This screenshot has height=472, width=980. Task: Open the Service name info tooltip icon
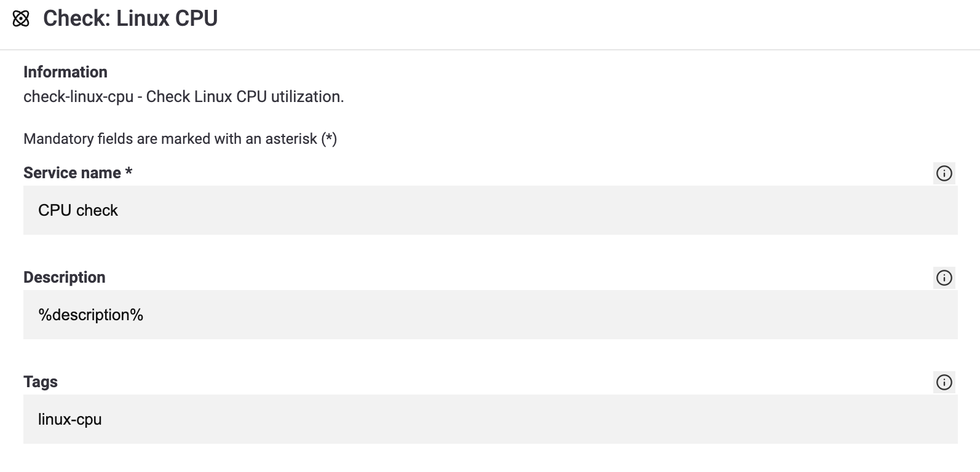(944, 173)
